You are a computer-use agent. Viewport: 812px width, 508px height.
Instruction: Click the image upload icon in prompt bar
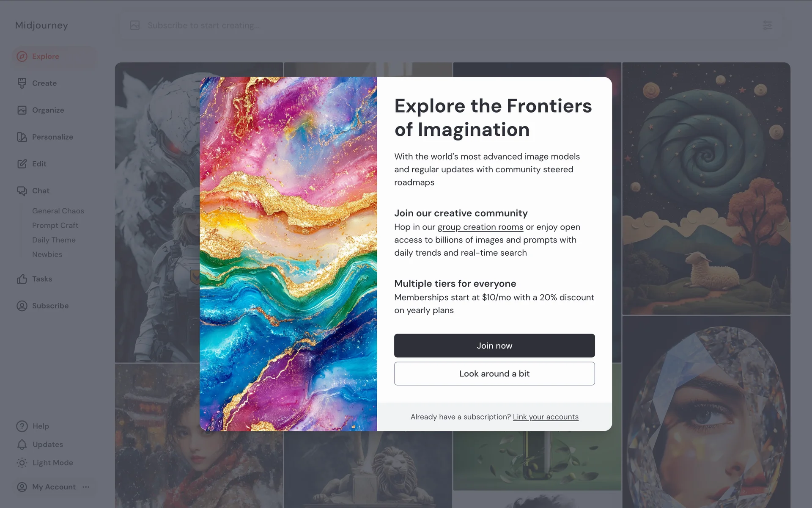point(135,25)
